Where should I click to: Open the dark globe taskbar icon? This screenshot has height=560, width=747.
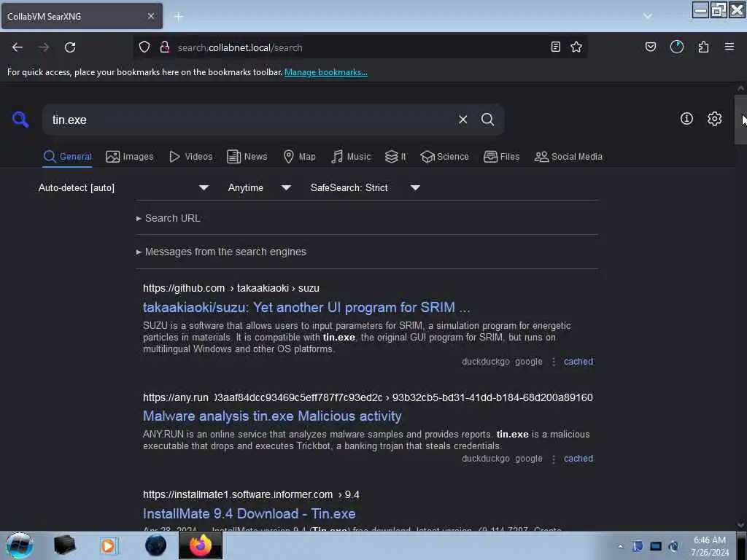[156, 545]
